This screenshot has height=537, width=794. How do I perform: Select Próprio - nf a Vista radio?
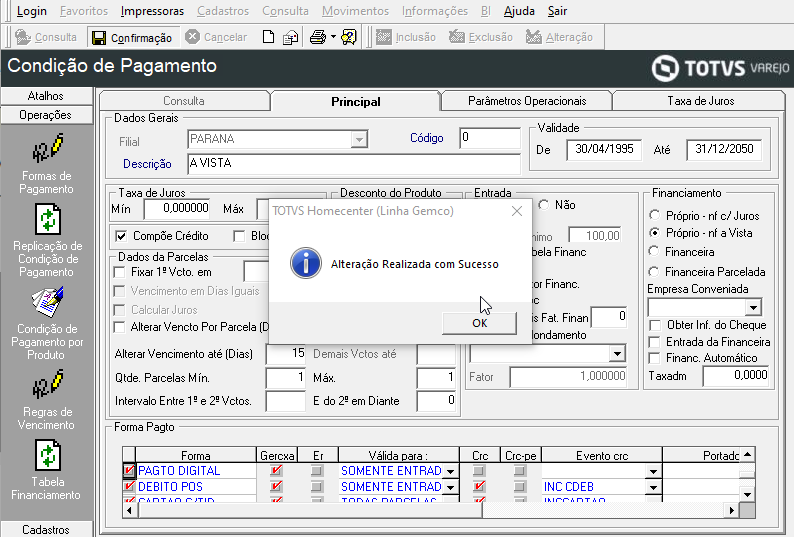click(x=655, y=233)
